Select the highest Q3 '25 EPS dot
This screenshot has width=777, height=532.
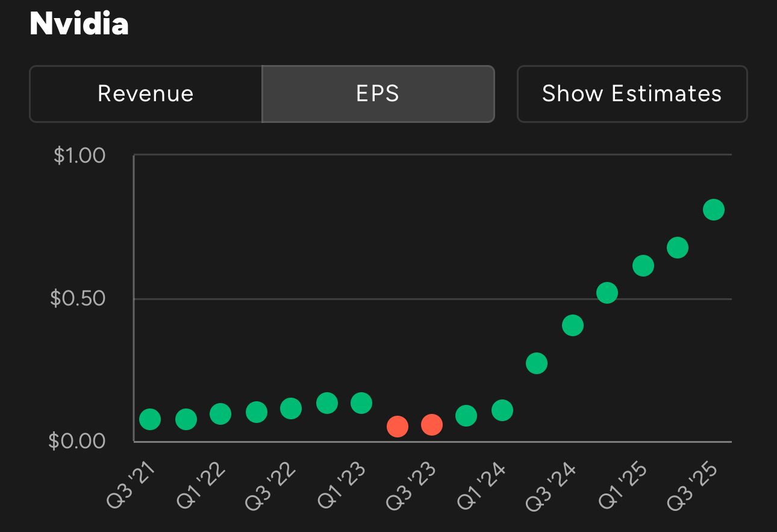click(713, 210)
